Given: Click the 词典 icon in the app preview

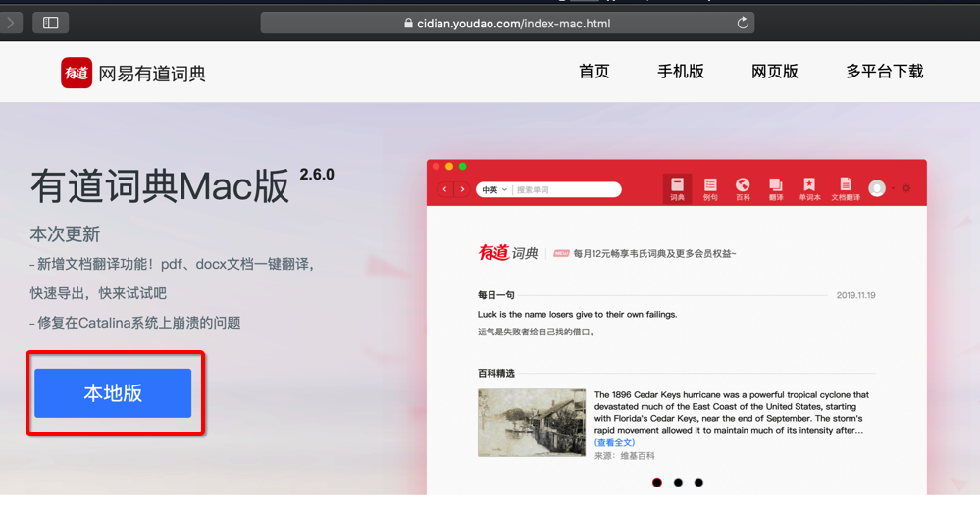Looking at the screenshot, I should [677, 188].
